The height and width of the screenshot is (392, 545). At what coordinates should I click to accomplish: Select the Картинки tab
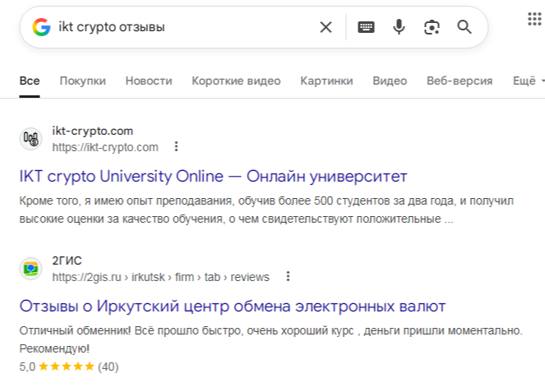tap(326, 81)
